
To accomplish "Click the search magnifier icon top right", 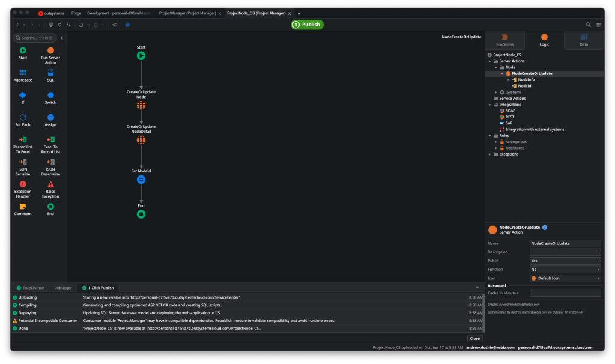I will [588, 25].
